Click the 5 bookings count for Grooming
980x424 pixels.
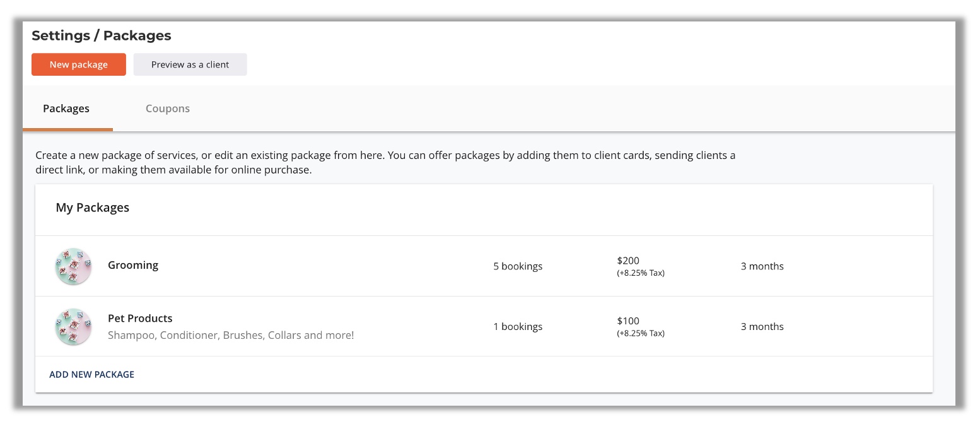coord(518,266)
